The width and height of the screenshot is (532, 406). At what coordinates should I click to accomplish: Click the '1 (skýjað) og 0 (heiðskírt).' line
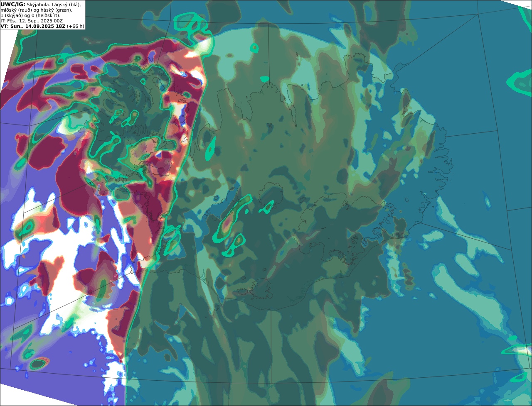coord(31,15)
